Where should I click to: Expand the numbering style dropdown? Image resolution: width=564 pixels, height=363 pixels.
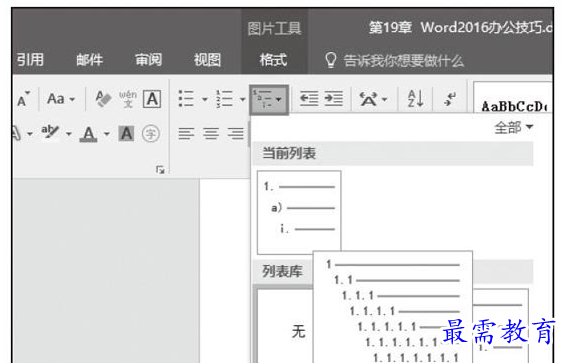pos(242,99)
